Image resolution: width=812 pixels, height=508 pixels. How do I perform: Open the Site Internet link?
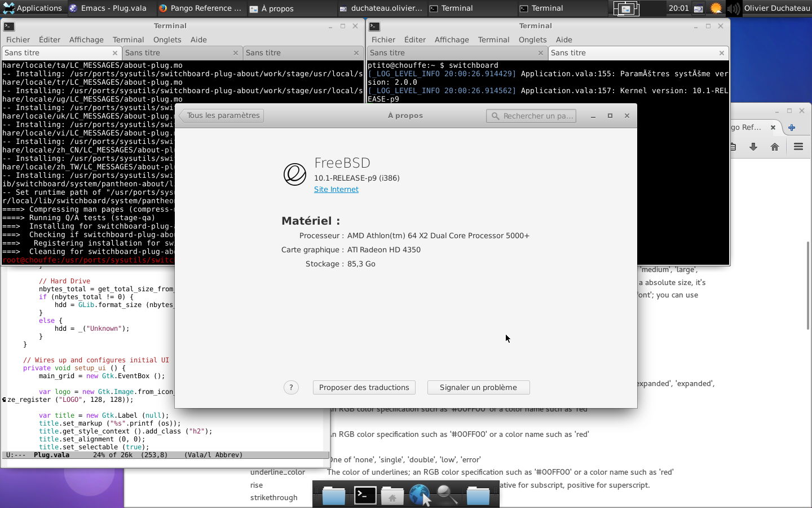click(336, 190)
